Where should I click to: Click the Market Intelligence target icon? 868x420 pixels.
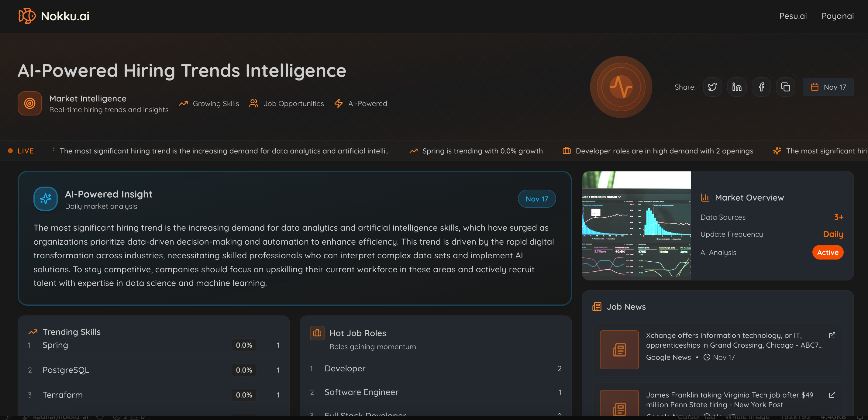[30, 103]
